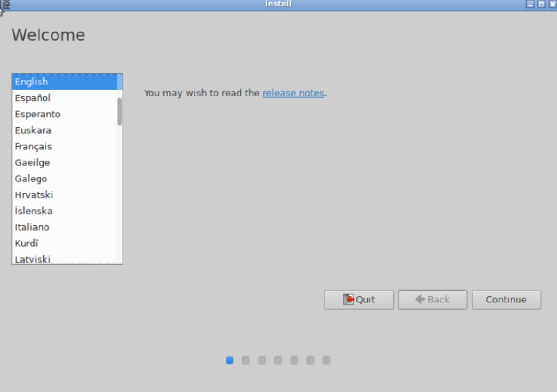Screen dimensions: 557x392
Task: Click the fourth progress dot indicator
Action: [x=278, y=360]
